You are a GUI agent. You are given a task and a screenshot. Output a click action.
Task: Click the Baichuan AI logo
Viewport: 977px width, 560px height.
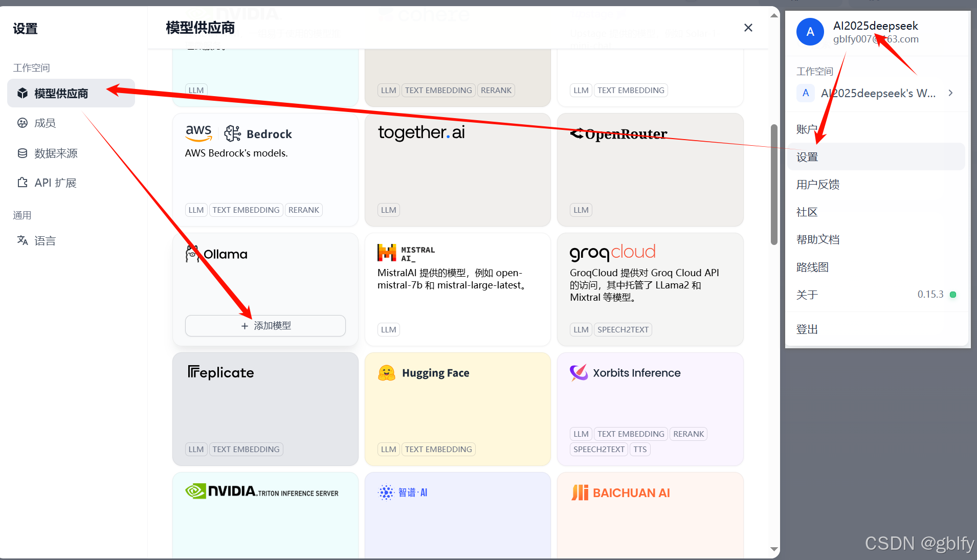click(620, 492)
